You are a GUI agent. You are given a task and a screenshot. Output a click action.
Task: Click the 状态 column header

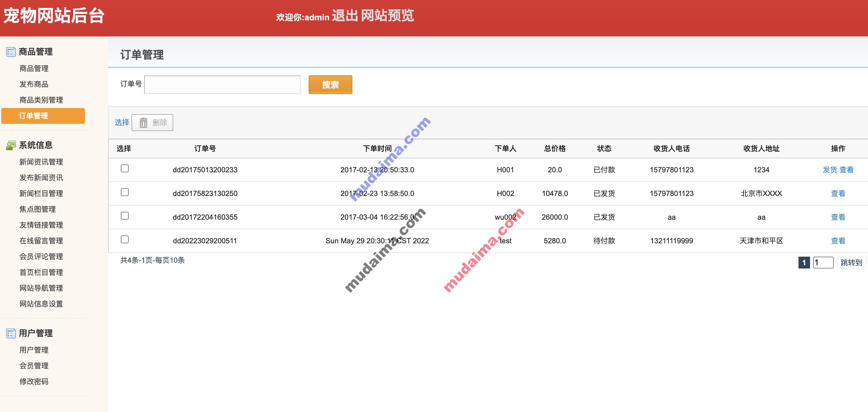(x=604, y=149)
